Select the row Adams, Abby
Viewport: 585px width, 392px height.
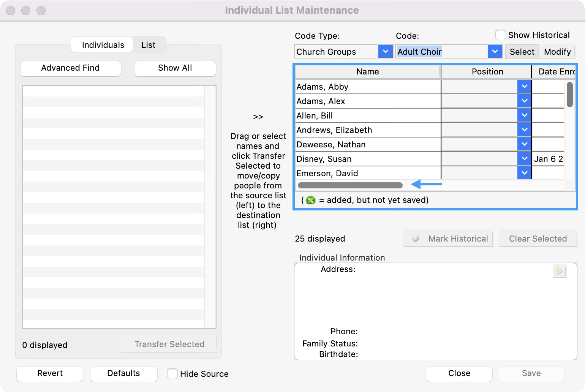tap(368, 87)
